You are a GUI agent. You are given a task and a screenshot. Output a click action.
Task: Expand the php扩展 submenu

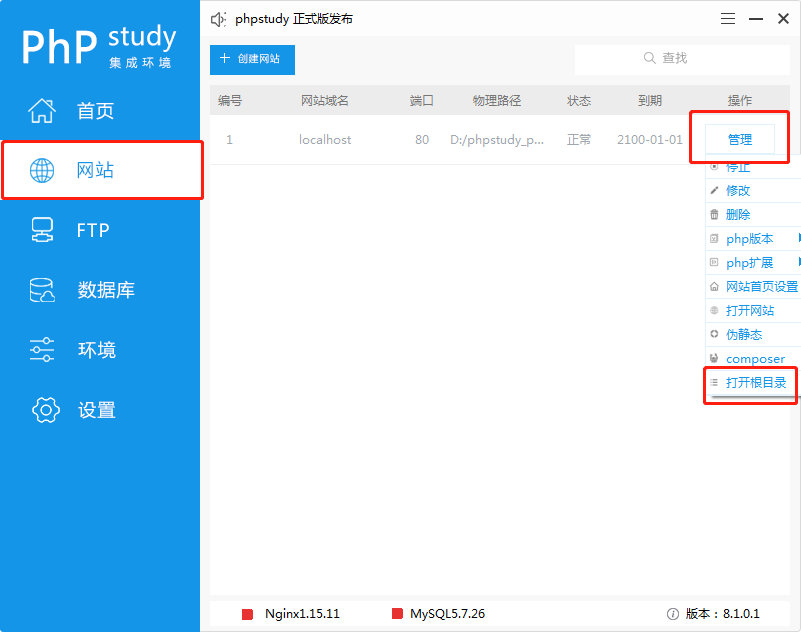click(x=753, y=263)
